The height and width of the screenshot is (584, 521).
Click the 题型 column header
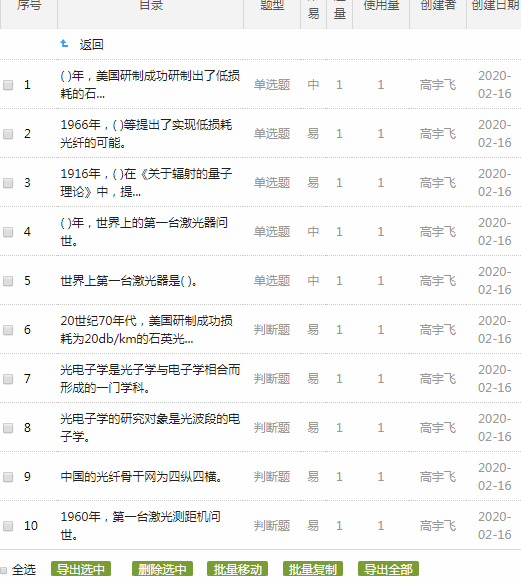coord(272,5)
